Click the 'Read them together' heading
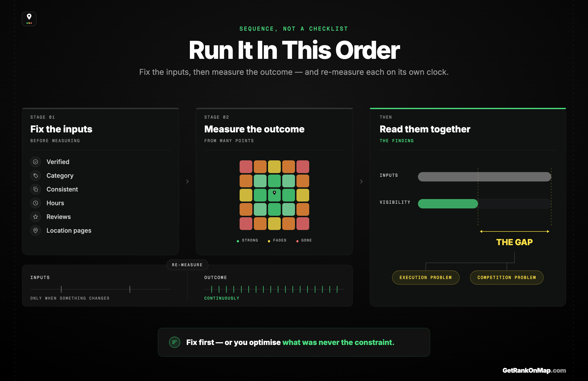Screen dimensions: 588x381 click(425, 129)
